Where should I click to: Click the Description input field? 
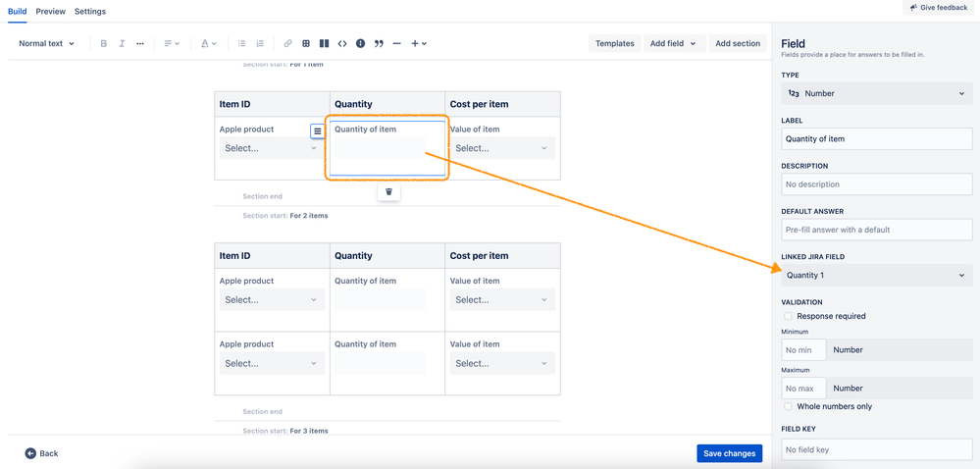pyautogui.click(x=877, y=184)
